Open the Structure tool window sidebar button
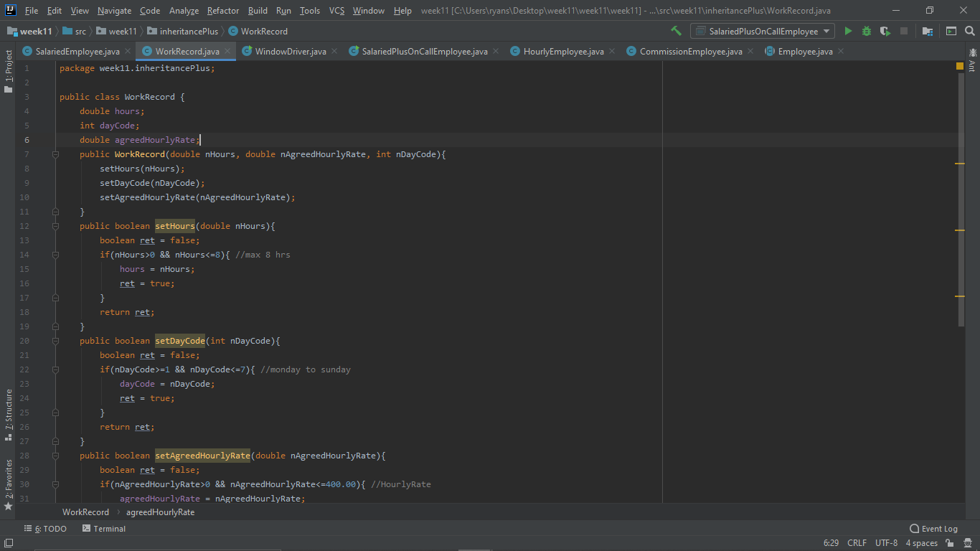The image size is (980, 551). (9, 409)
